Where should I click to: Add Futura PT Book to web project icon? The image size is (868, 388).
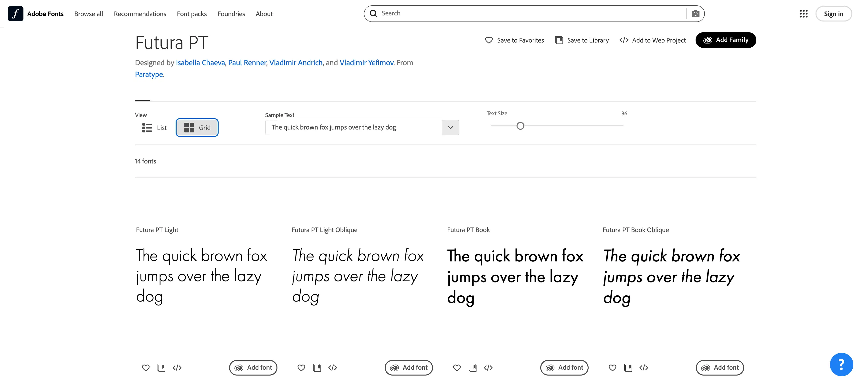488,367
